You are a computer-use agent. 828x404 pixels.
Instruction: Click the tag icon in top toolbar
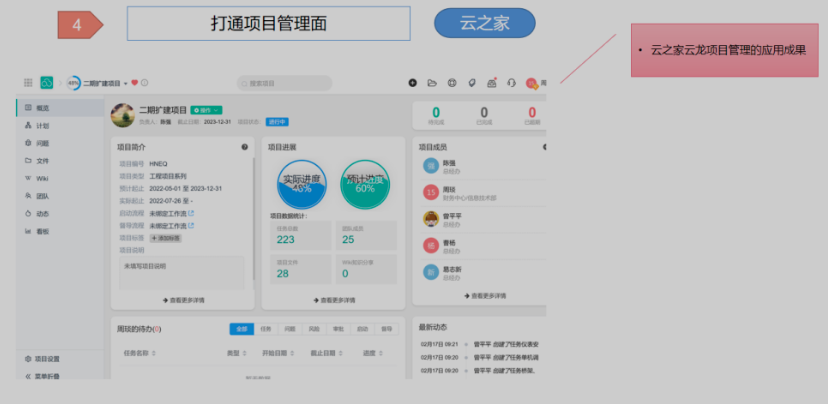click(x=472, y=83)
